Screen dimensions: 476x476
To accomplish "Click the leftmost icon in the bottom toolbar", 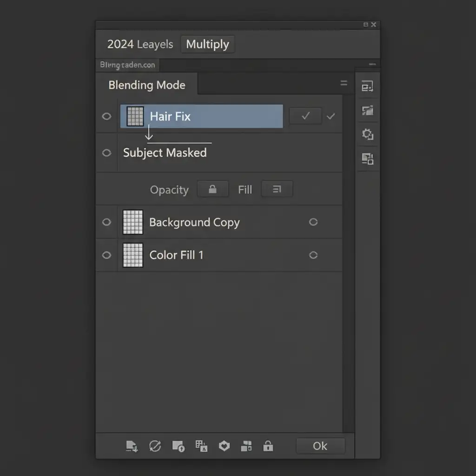I will (132, 446).
